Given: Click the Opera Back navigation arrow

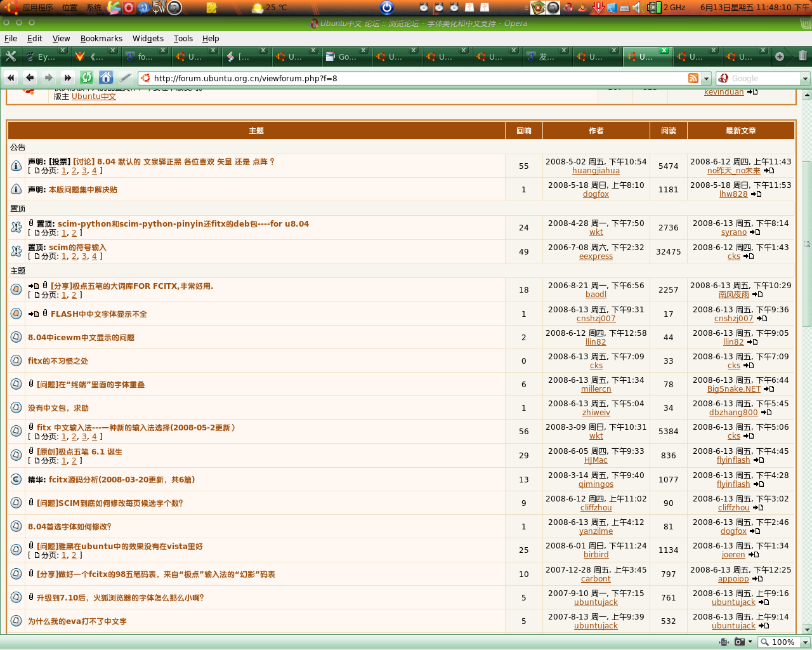Looking at the screenshot, I should coord(30,77).
